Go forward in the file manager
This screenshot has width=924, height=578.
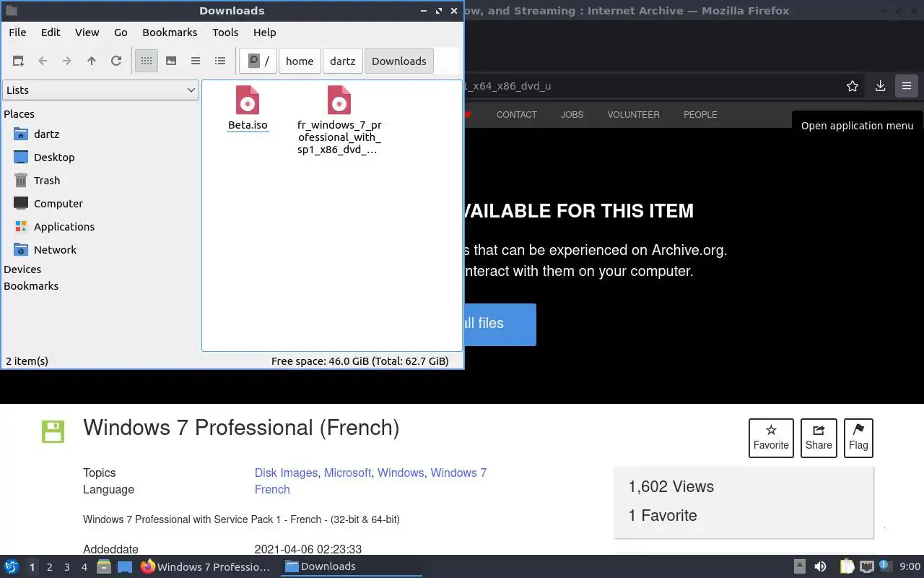pos(67,61)
